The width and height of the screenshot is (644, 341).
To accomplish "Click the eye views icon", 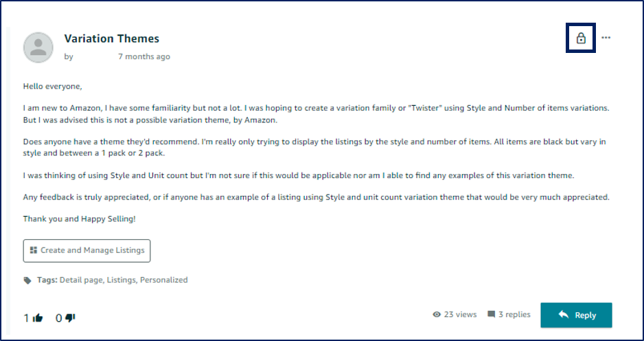I will point(437,314).
